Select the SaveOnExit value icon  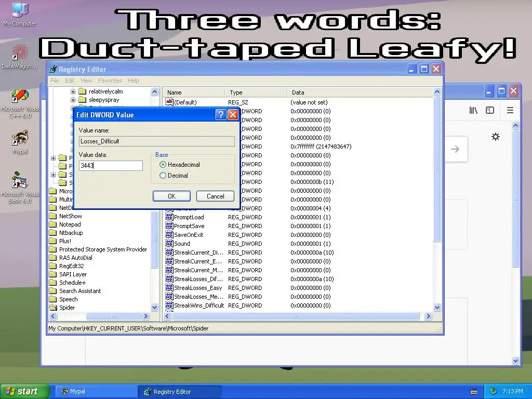169,234
